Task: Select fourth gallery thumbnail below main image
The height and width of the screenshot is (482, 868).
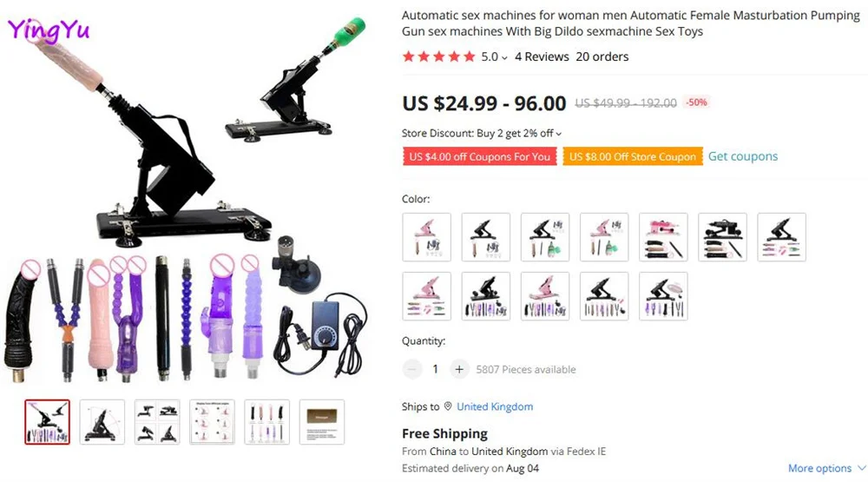Action: (212, 422)
